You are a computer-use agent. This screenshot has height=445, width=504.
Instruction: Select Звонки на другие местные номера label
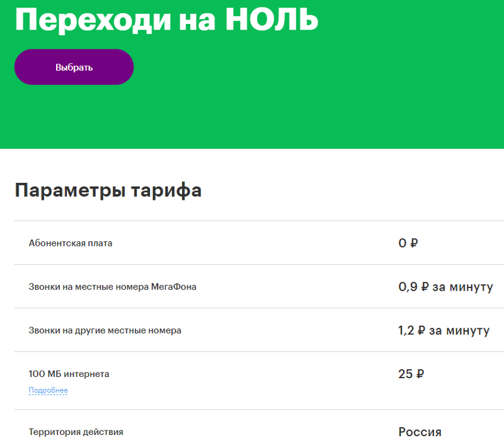coord(105,330)
